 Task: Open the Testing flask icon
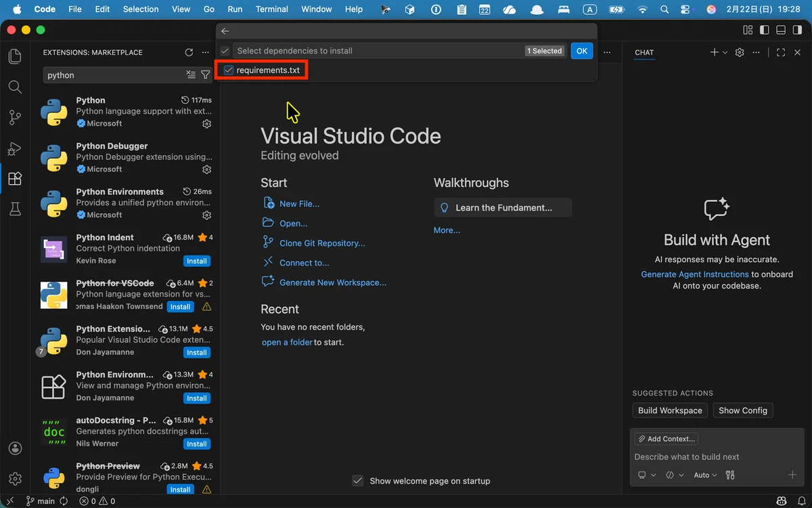[15, 209]
